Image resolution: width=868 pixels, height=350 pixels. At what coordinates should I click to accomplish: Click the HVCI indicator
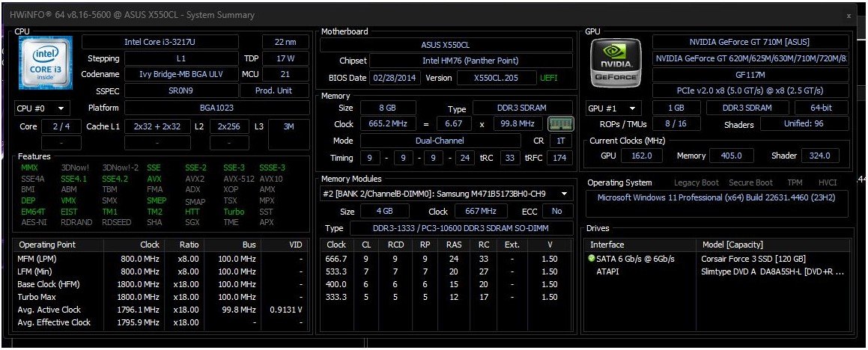point(828,182)
